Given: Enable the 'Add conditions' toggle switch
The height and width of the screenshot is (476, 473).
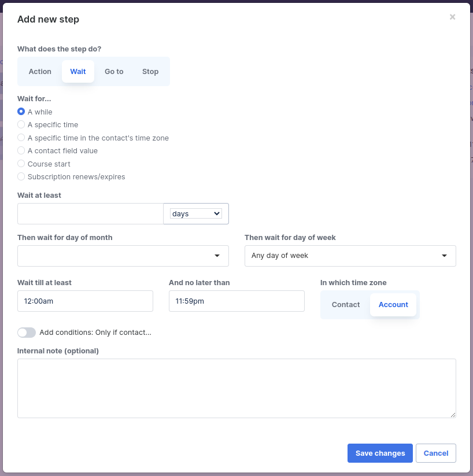Looking at the screenshot, I should pos(27,333).
